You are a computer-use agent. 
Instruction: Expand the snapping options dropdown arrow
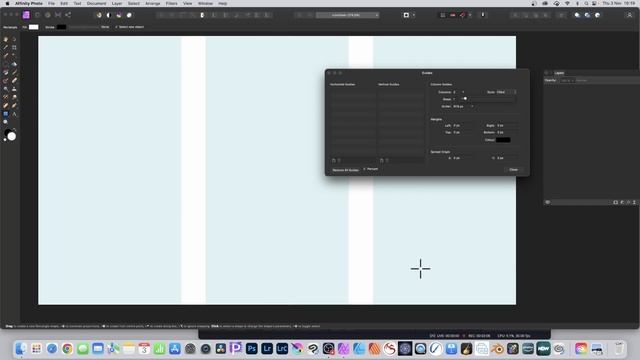(x=470, y=15)
